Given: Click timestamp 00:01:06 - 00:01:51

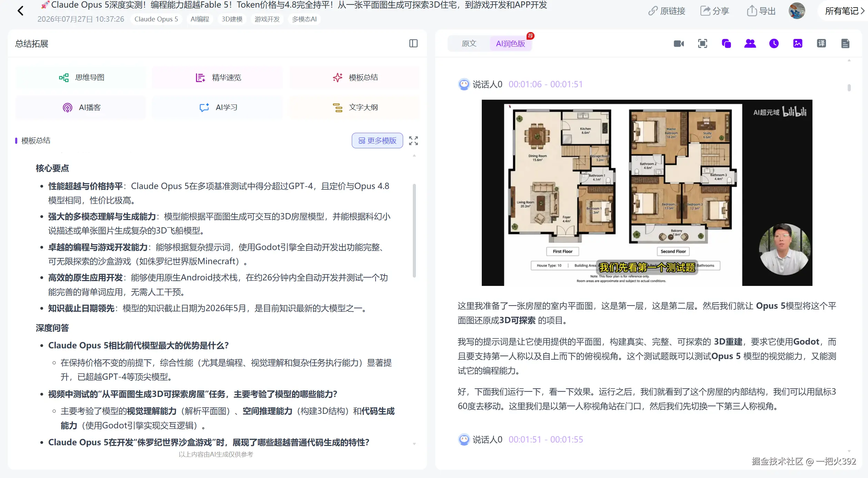Looking at the screenshot, I should [x=546, y=84].
